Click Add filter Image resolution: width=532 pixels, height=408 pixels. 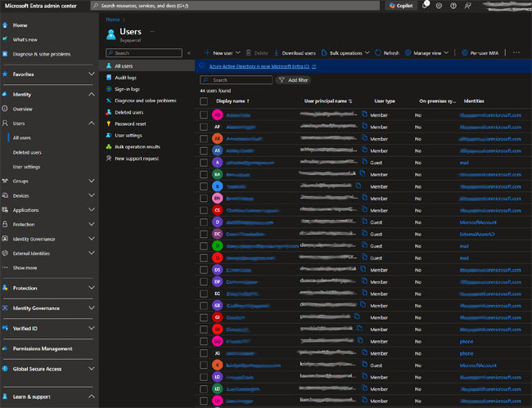coord(294,80)
